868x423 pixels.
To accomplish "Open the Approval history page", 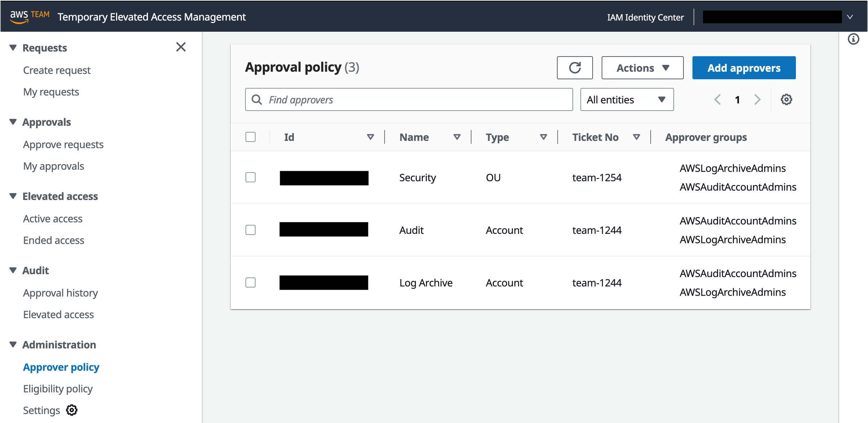I will pyautogui.click(x=60, y=293).
